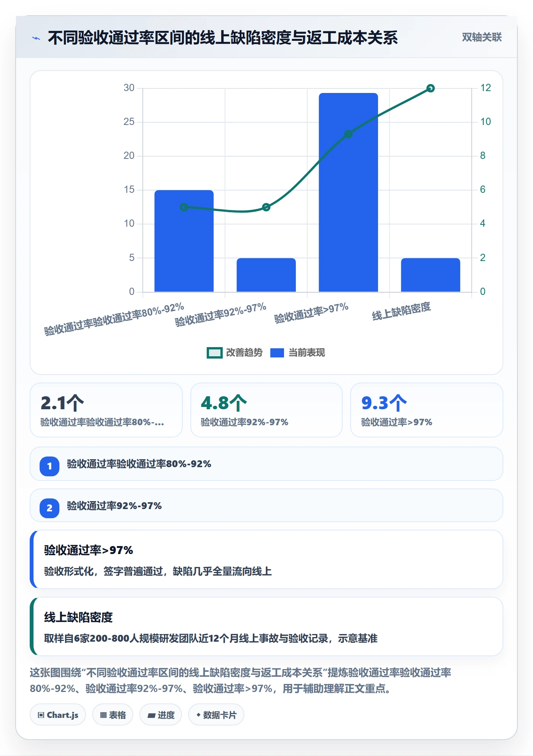Click the 验收通过率>97% card heading
This screenshot has width=533, height=756.
click(x=89, y=550)
